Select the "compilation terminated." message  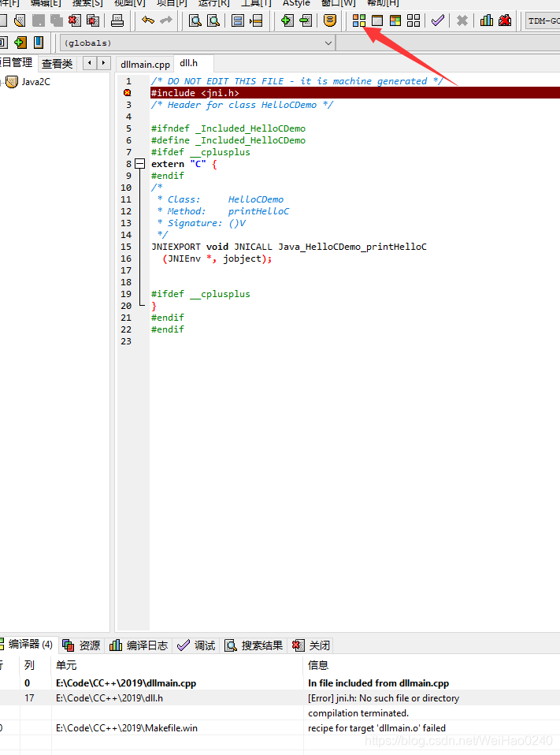click(x=280, y=712)
